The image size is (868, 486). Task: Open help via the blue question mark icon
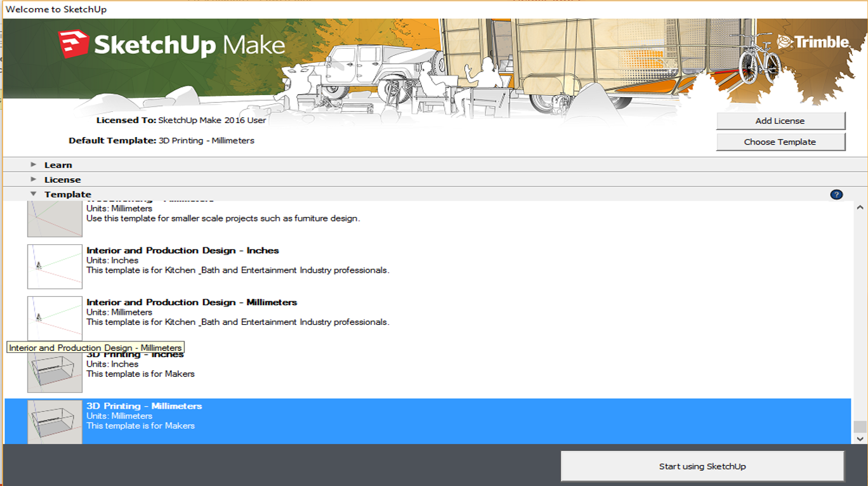tap(836, 194)
